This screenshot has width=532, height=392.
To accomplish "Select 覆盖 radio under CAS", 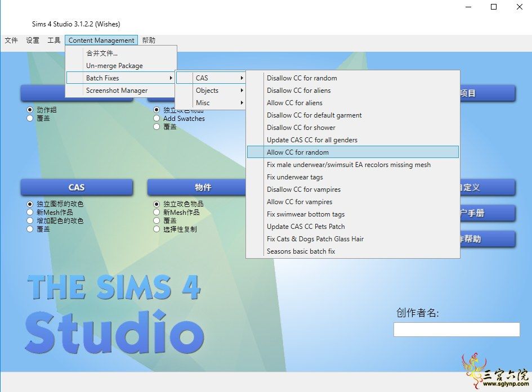I will (x=30, y=229).
